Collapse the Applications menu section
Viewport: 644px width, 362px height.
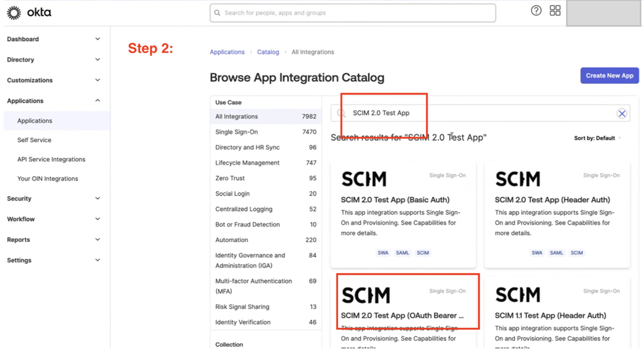(x=97, y=101)
